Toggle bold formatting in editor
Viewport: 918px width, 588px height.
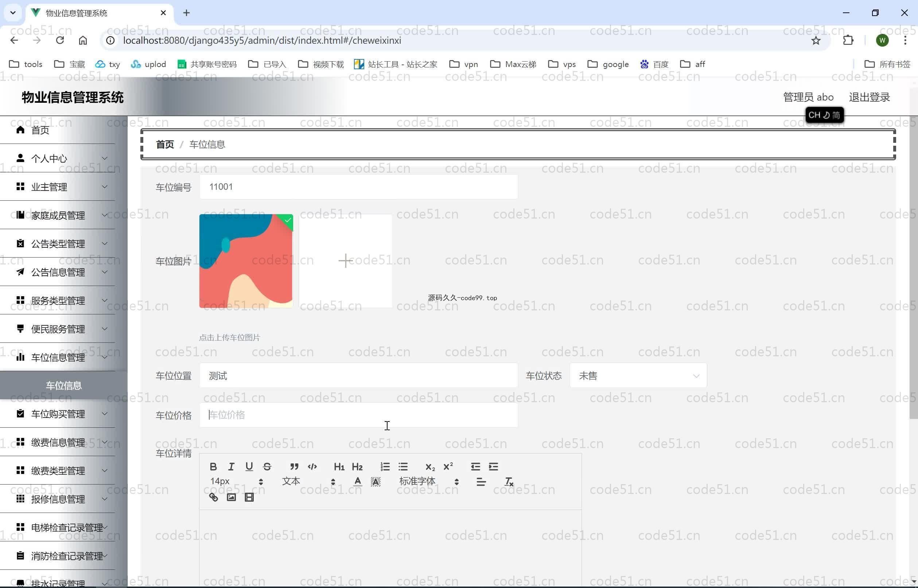[213, 467]
